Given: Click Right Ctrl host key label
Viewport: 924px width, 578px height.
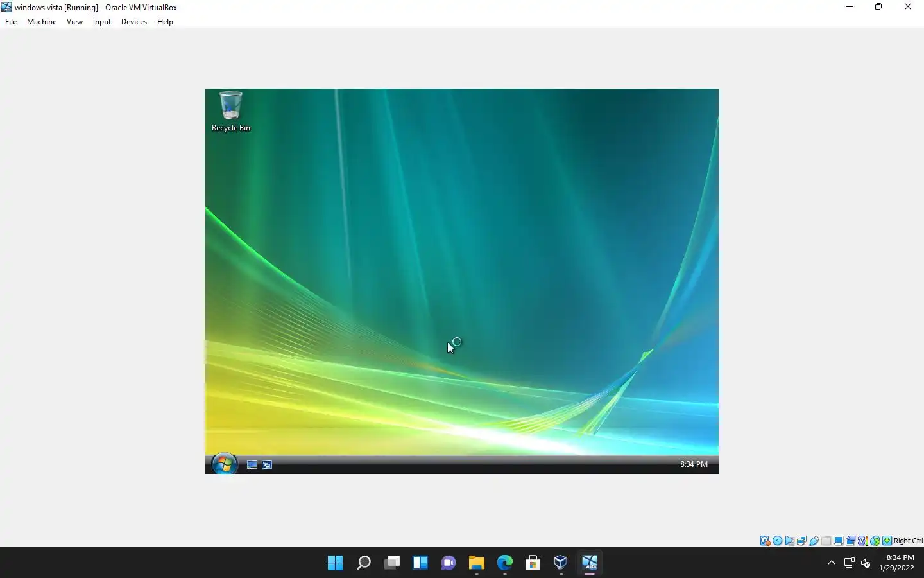Looking at the screenshot, I should click(908, 541).
